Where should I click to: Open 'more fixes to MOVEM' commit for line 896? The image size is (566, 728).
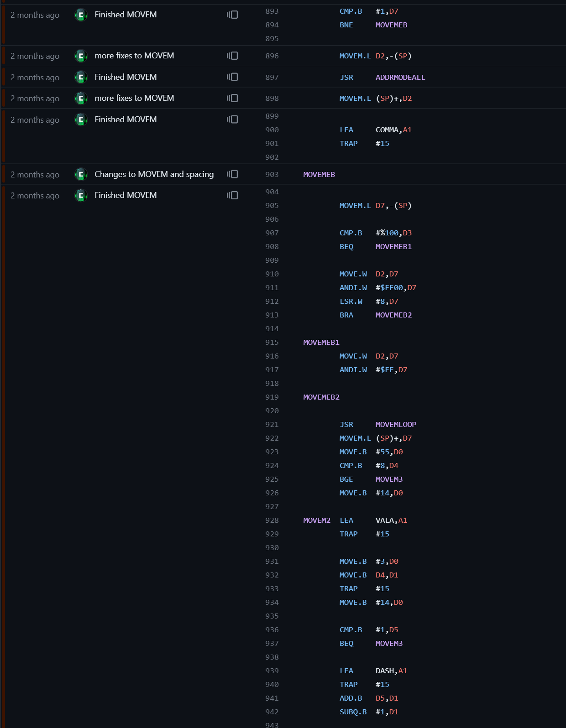(x=134, y=56)
